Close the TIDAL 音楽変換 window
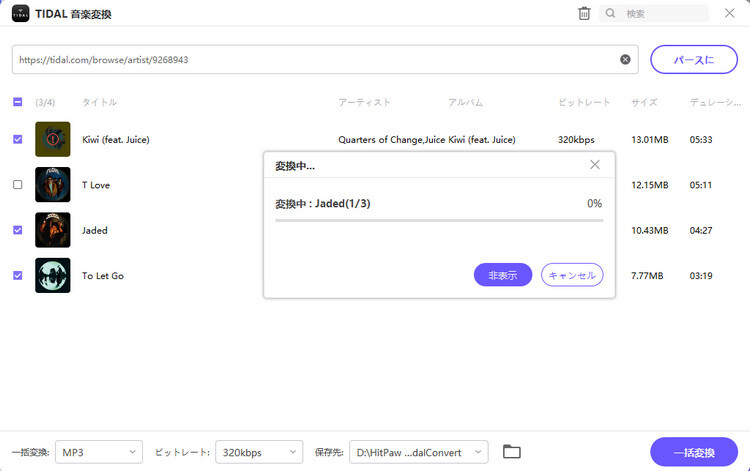 pos(729,13)
